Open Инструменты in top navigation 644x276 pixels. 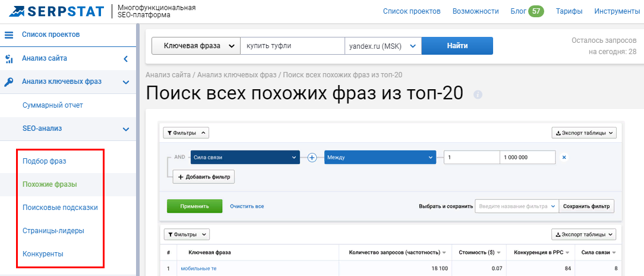point(617,11)
